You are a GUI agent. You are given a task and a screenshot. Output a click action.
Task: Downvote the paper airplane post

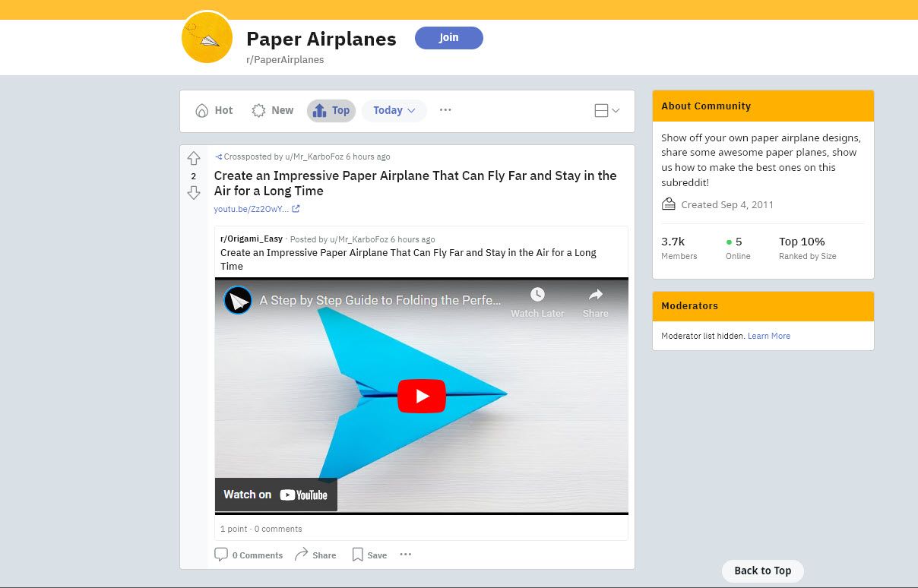coord(194,193)
